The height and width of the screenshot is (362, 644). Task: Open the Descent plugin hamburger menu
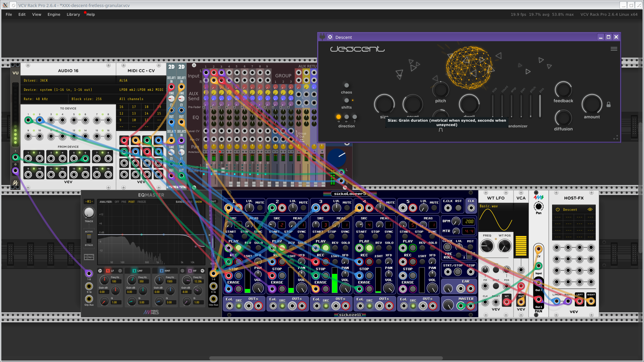click(614, 49)
